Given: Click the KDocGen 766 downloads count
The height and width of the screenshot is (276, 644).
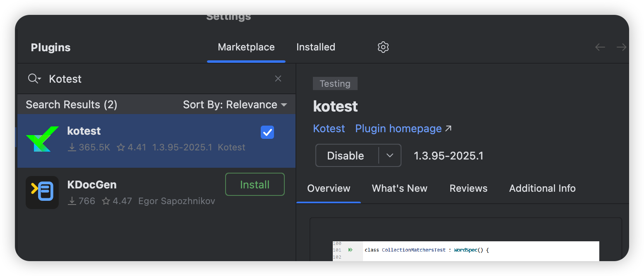Looking at the screenshot, I should coord(82,201).
